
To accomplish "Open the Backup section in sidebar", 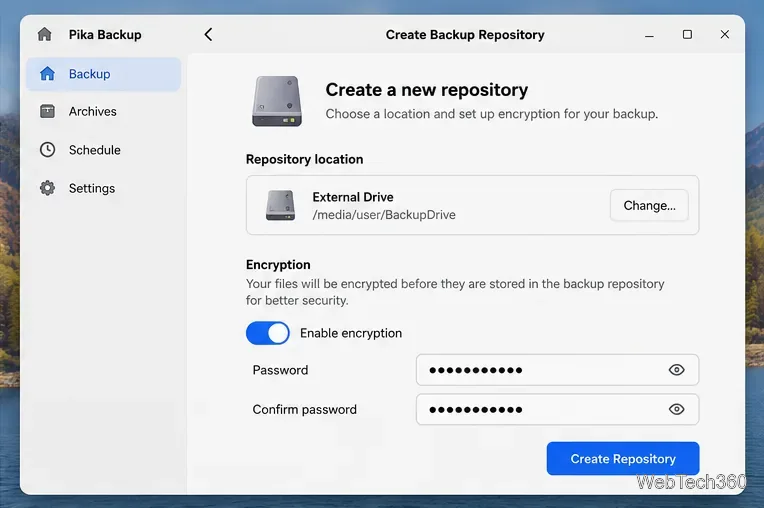I will [103, 74].
